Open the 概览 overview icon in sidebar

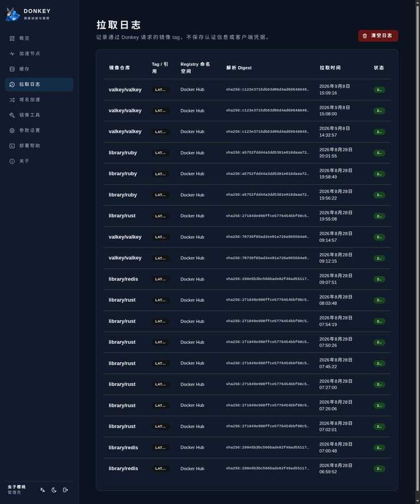[12, 39]
